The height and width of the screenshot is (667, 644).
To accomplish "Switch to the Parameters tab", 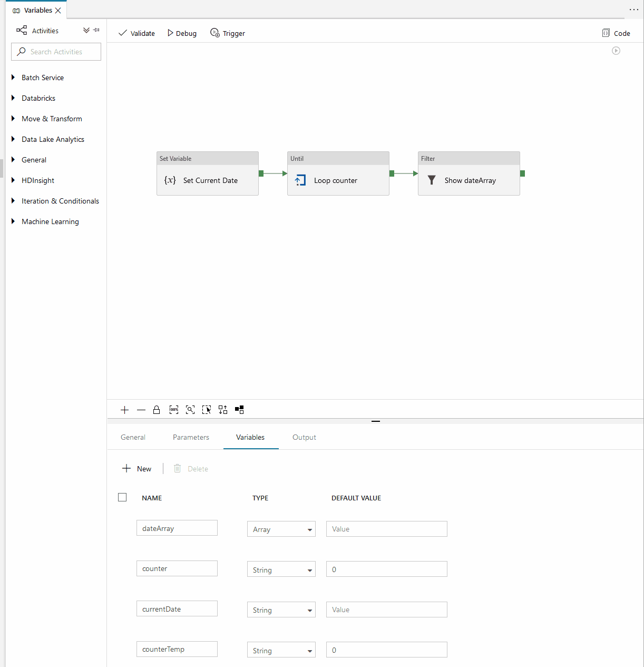I will click(x=191, y=437).
